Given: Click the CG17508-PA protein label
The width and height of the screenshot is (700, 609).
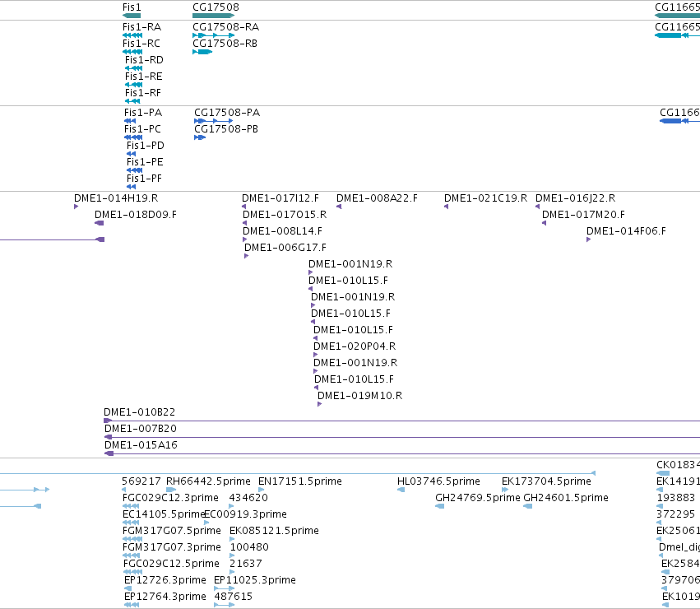Looking at the screenshot, I should [x=227, y=113].
